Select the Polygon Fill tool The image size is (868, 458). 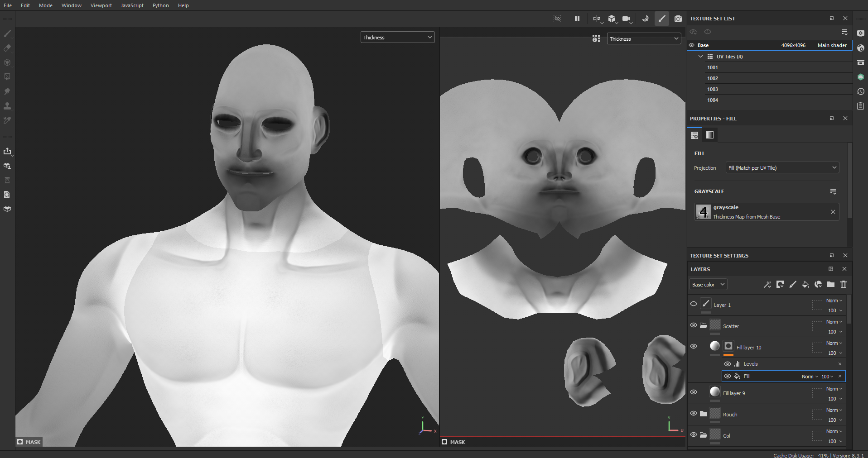pos(7,77)
